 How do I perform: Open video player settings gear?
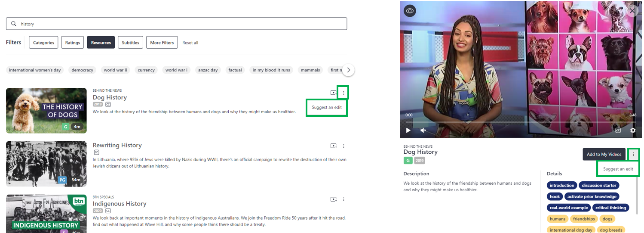[x=633, y=130]
